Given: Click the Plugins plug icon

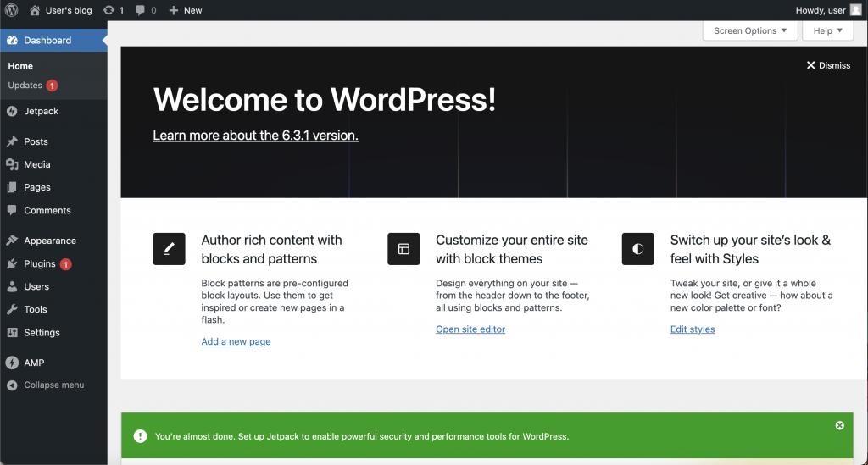Looking at the screenshot, I should (12, 263).
